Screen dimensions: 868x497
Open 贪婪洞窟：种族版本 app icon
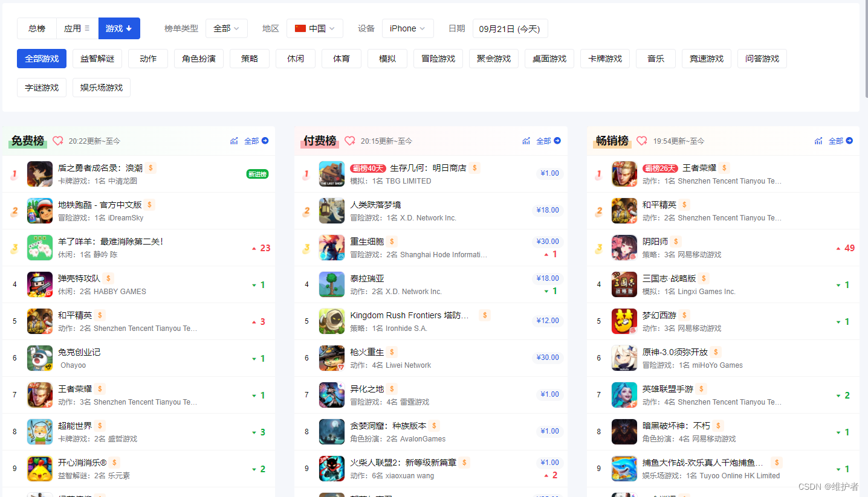point(332,432)
